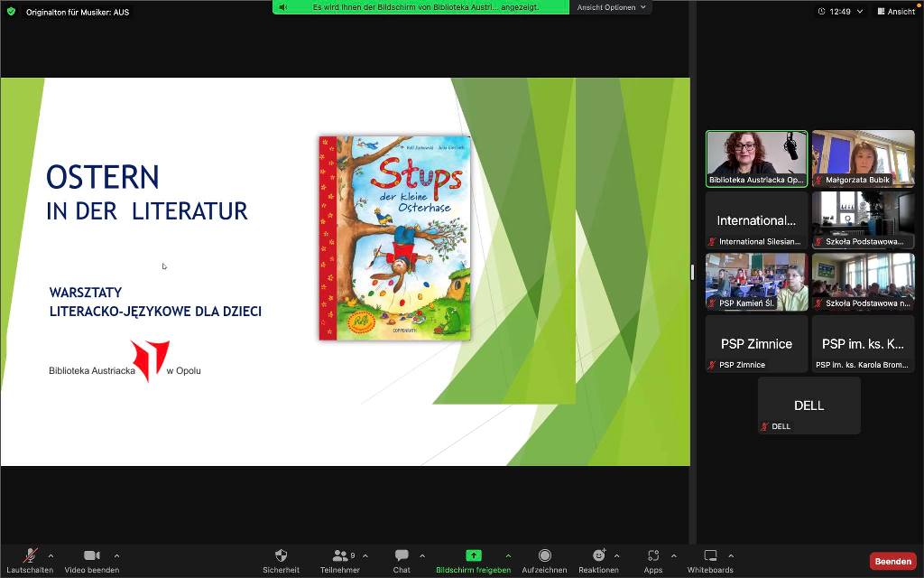Open the Ansicht Optionen dropdown
The width and height of the screenshot is (924, 578).
tap(612, 7)
